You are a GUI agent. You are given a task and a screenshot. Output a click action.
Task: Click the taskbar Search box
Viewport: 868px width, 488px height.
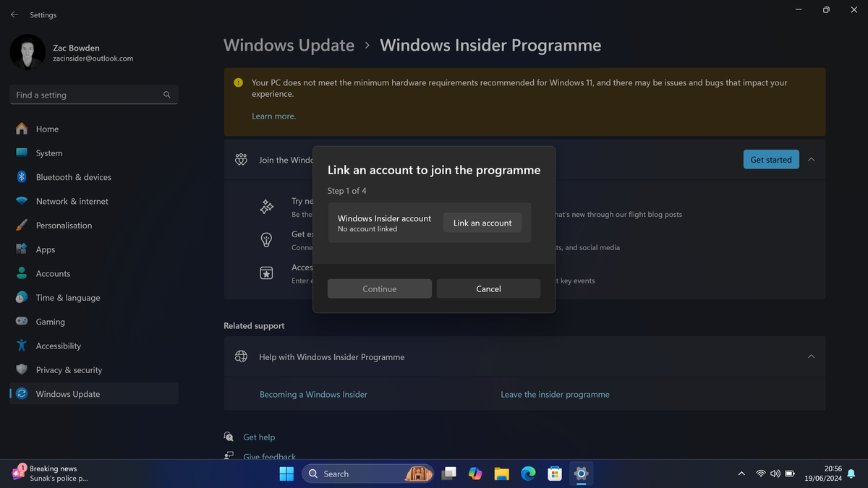click(367, 474)
